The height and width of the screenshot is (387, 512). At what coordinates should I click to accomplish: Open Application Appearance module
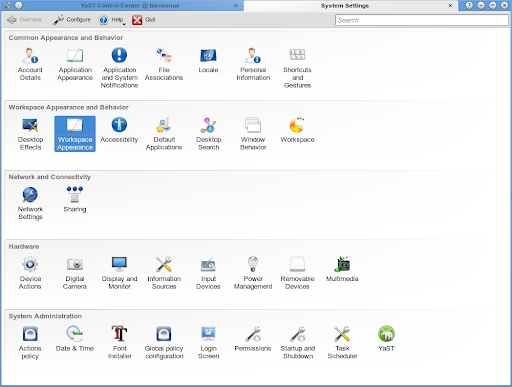[75, 64]
